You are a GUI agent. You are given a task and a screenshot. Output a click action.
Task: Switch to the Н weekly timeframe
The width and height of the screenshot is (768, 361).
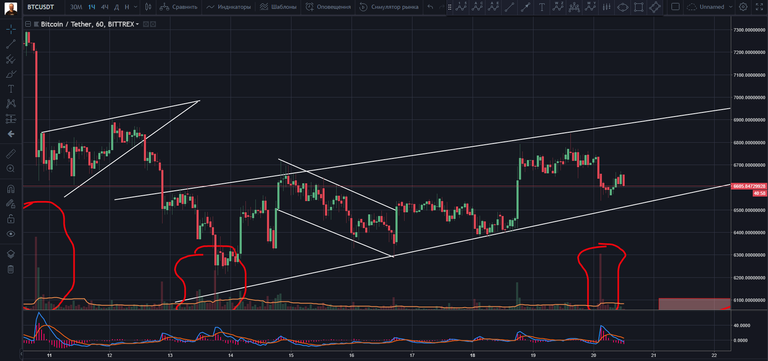(x=127, y=7)
